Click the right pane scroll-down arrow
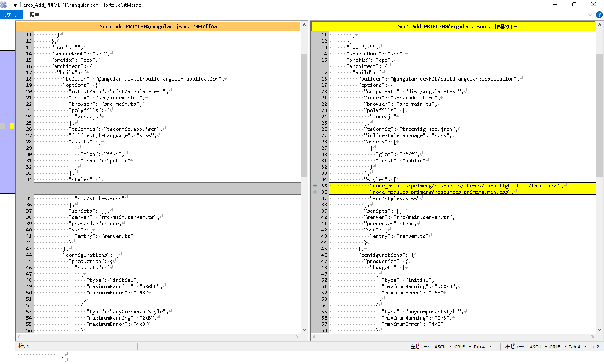The width and height of the screenshot is (604, 364). coord(599,330)
